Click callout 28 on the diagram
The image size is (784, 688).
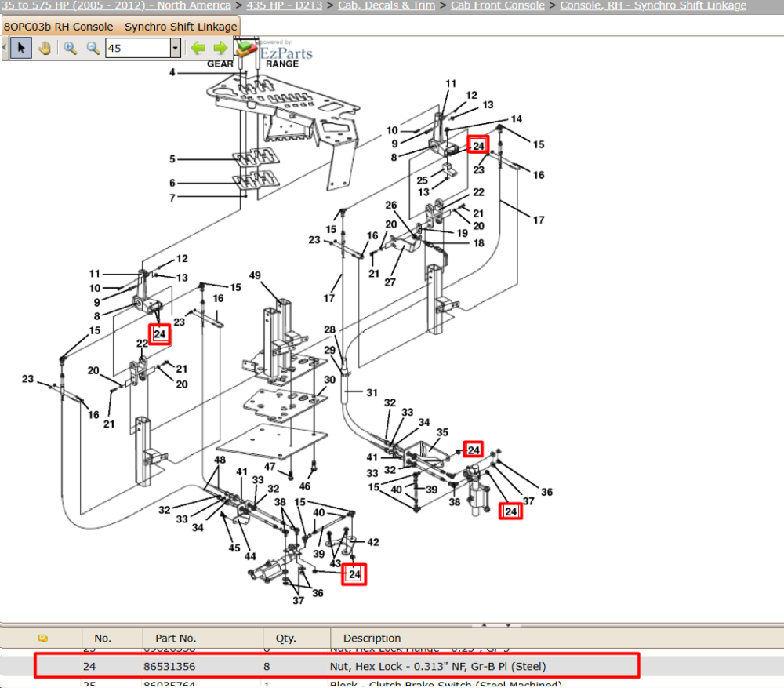329,329
